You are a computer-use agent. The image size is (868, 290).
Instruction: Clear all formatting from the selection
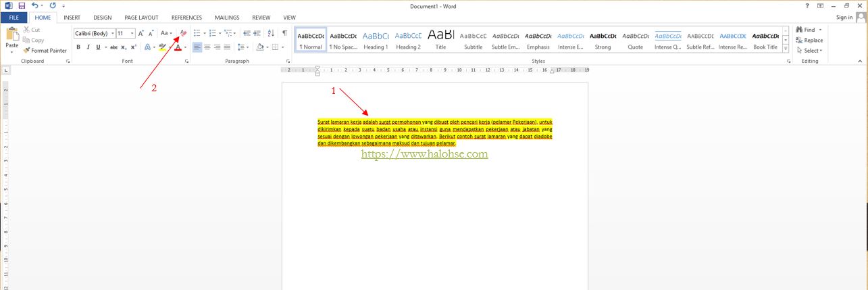pyautogui.click(x=183, y=33)
